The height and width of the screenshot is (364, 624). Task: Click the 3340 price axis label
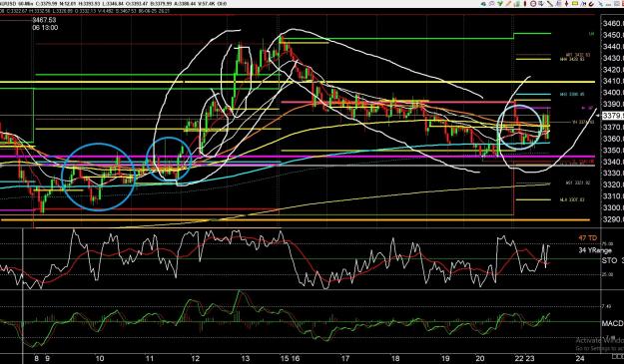click(x=613, y=162)
